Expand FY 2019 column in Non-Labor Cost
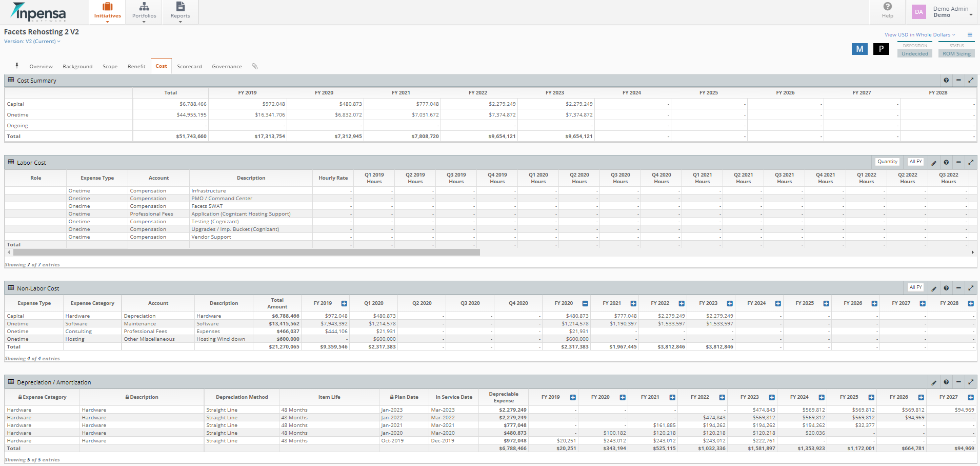Viewport: 980px width, 466px height. (x=344, y=304)
